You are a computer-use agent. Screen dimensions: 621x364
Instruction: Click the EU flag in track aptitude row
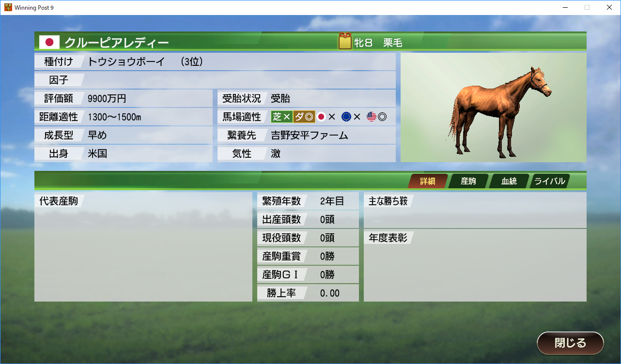point(346,117)
